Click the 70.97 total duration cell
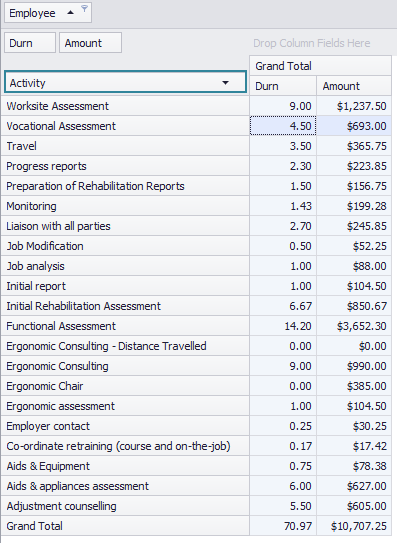This screenshot has height=543, width=397. point(283,526)
